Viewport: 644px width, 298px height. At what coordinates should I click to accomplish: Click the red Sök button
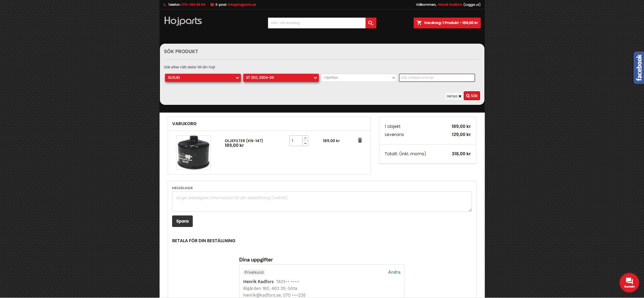[472, 96]
